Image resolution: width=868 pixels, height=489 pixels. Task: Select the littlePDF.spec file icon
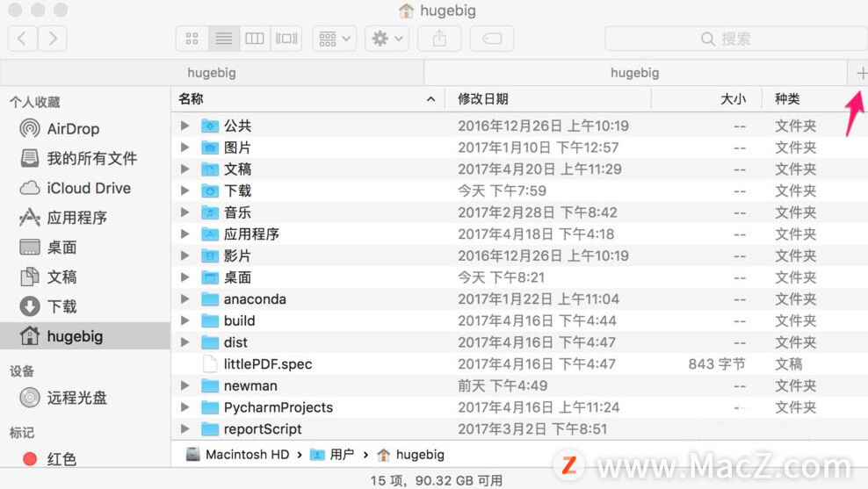(210, 364)
